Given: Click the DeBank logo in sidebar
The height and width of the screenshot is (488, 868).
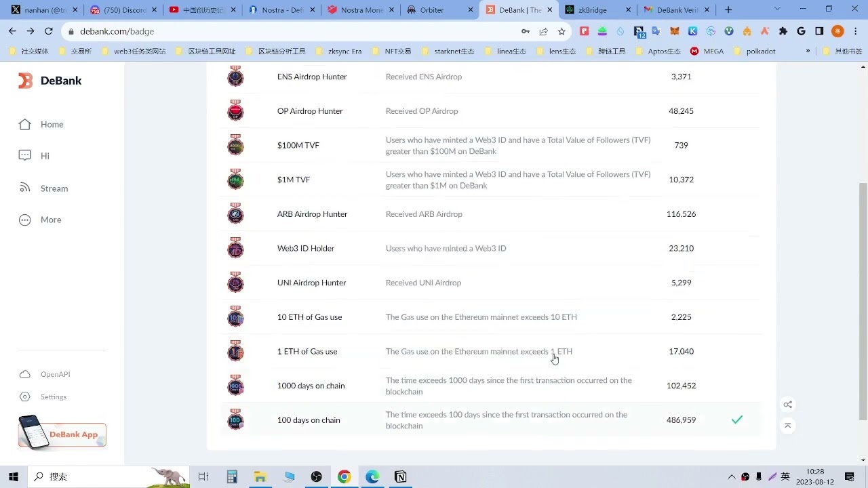Looking at the screenshot, I should [50, 81].
